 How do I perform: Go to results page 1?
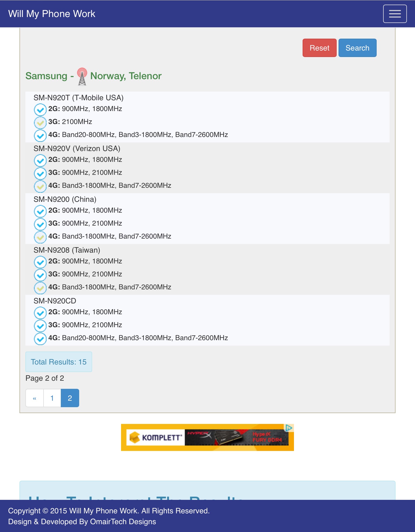click(x=52, y=398)
